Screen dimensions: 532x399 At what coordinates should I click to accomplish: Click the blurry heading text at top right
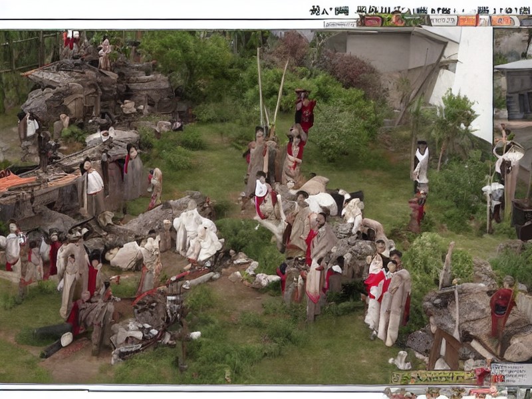[420, 11]
